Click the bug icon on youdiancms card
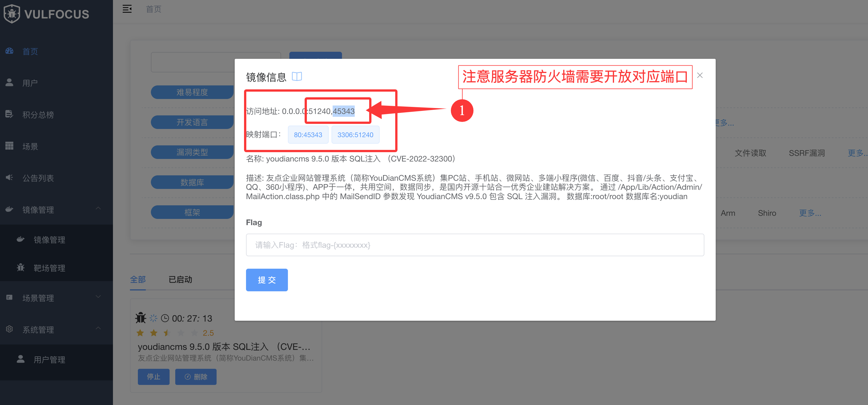Image resolution: width=868 pixels, height=405 pixels. (140, 318)
